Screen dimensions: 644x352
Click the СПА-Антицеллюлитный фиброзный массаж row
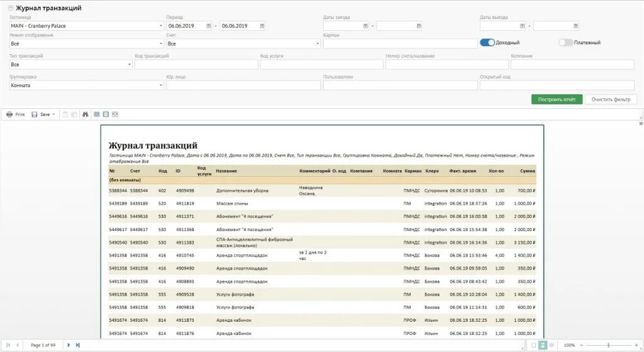pos(254,242)
